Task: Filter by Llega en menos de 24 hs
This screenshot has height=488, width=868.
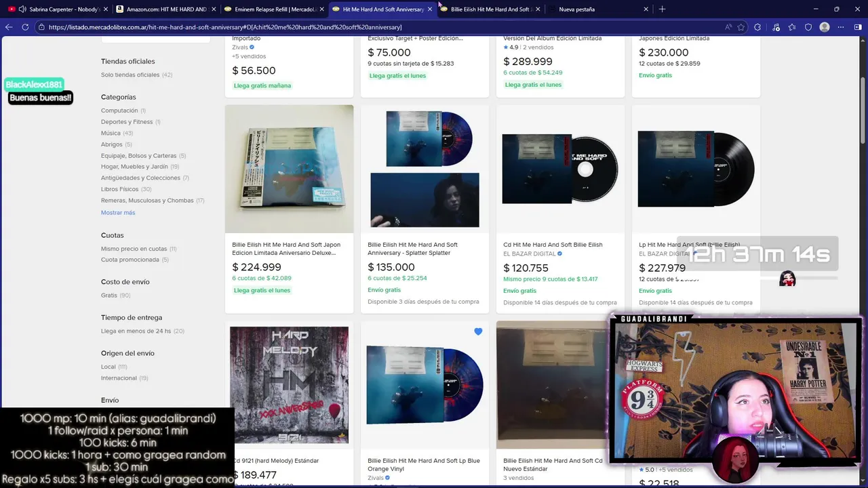Action: click(142, 331)
